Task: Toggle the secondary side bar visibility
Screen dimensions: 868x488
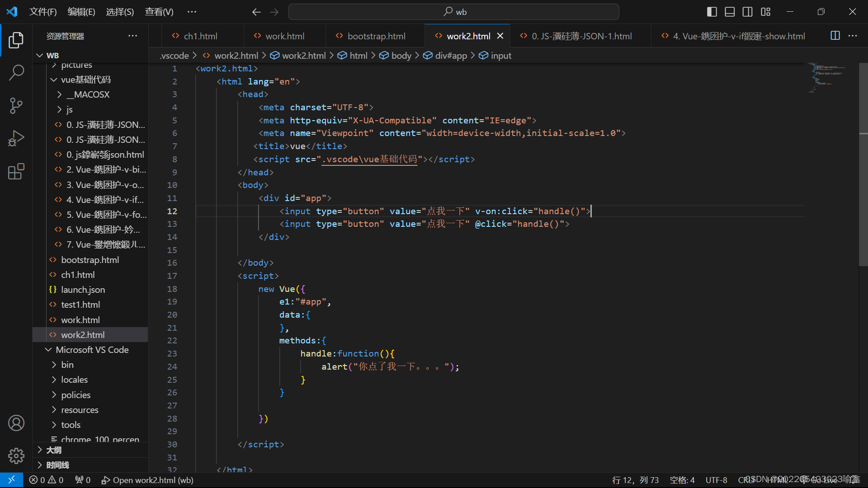Action: 748,12
